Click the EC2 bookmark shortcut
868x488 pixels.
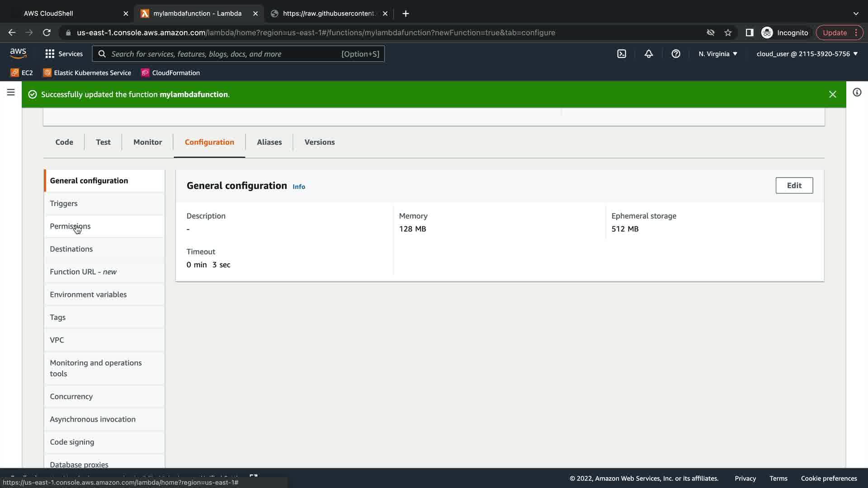pyautogui.click(x=22, y=73)
